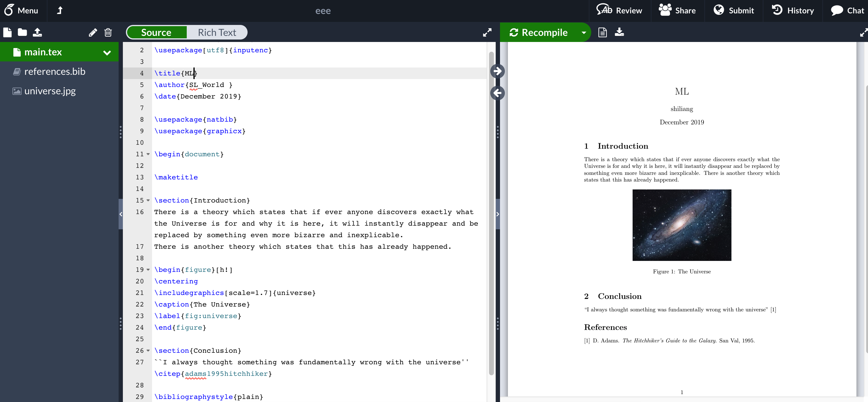Image resolution: width=868 pixels, height=402 pixels.
Task: View compile logs via document icon
Action: [x=602, y=32]
